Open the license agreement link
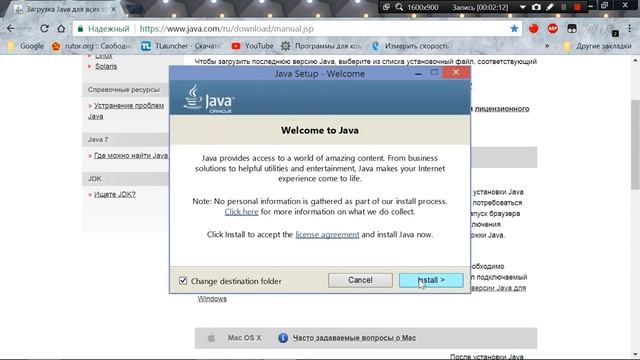 [x=327, y=235]
